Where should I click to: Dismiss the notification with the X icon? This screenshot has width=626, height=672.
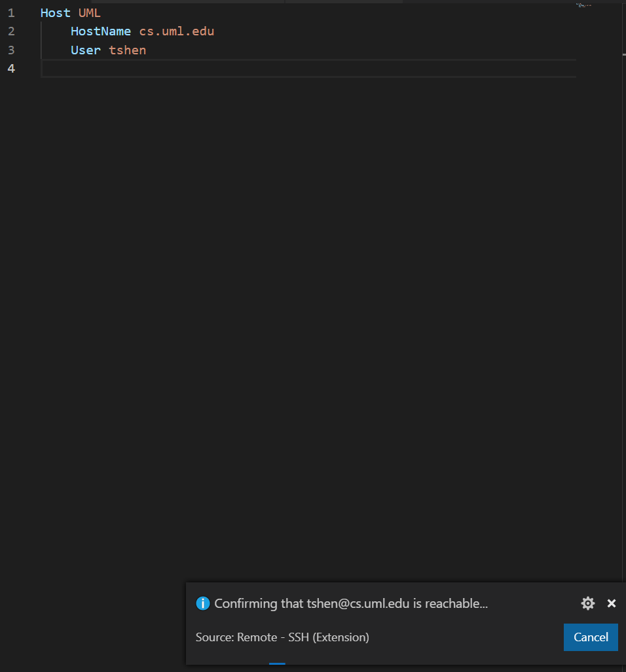[x=611, y=603]
